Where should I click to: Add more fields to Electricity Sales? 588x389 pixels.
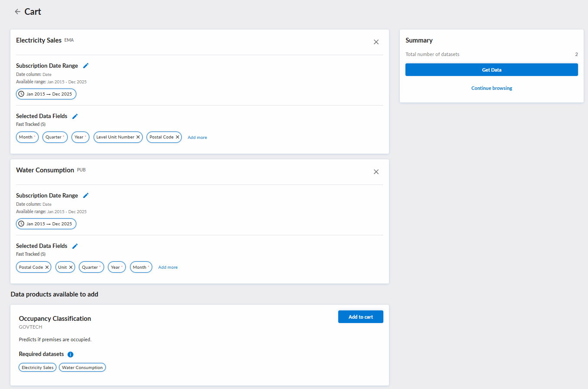(197, 138)
